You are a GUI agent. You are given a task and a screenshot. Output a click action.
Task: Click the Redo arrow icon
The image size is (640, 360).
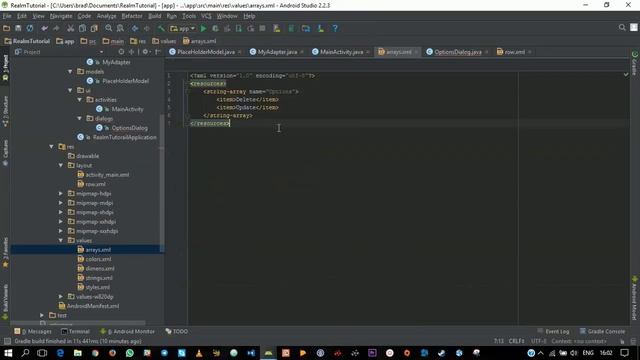(x=56, y=29)
